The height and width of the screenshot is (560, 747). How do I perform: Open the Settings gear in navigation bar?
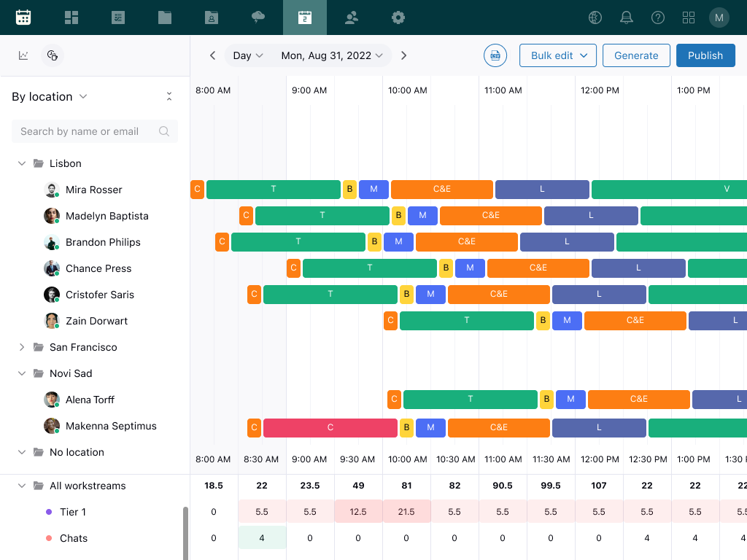[398, 17]
